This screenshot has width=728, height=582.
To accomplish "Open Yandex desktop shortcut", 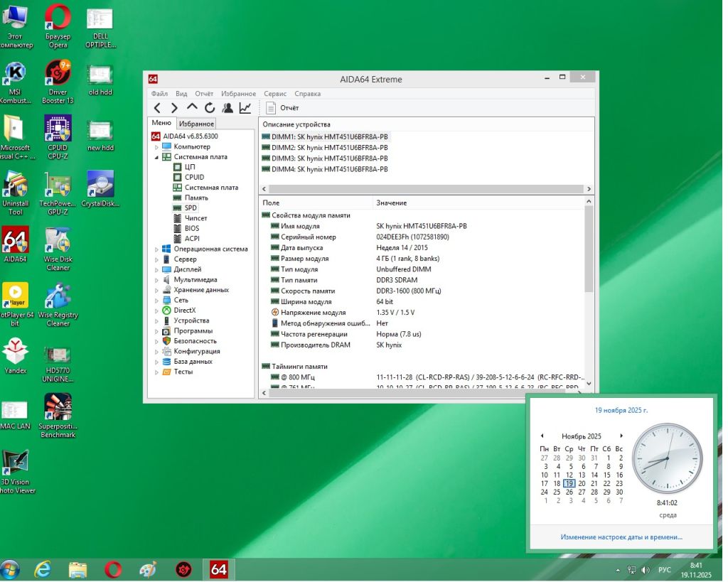I will pyautogui.click(x=16, y=356).
